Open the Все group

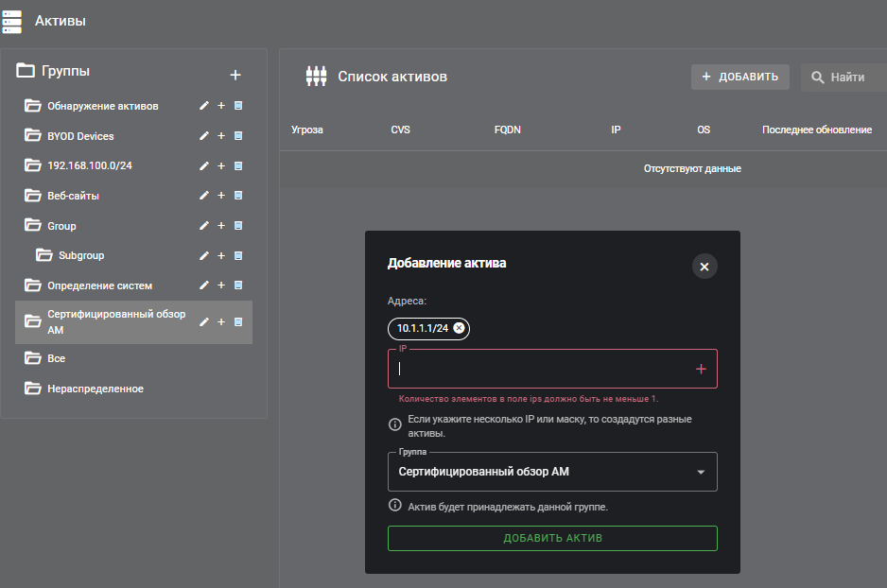pos(56,359)
